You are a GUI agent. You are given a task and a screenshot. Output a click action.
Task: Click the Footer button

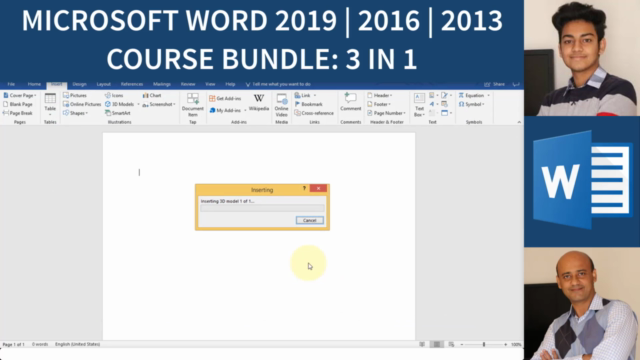[x=379, y=104]
